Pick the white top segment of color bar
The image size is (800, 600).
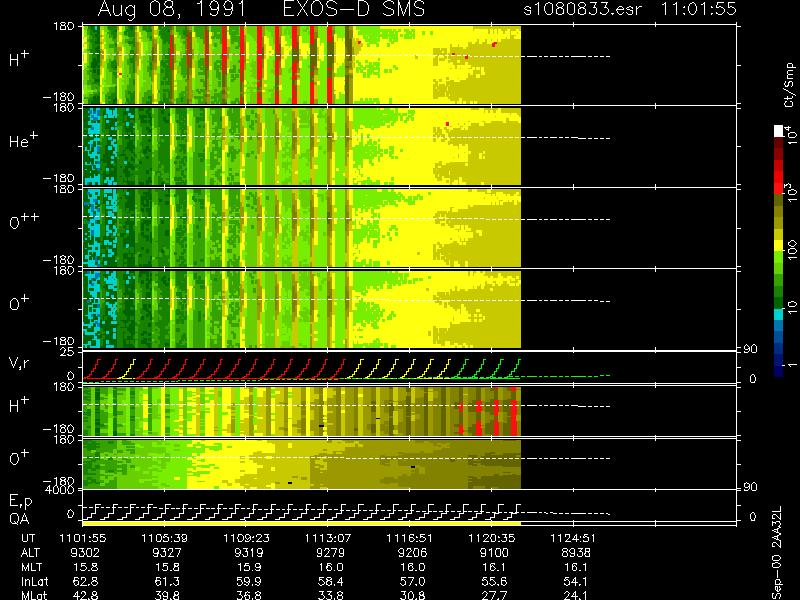(779, 131)
